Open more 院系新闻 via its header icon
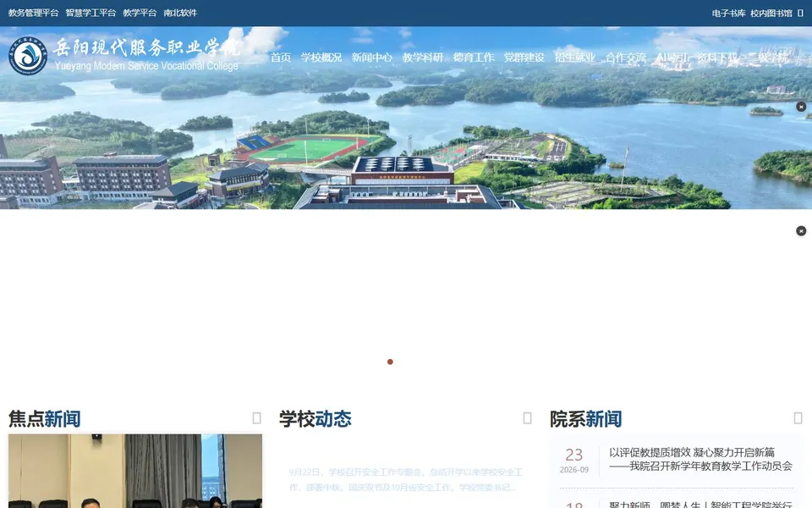 click(798, 417)
